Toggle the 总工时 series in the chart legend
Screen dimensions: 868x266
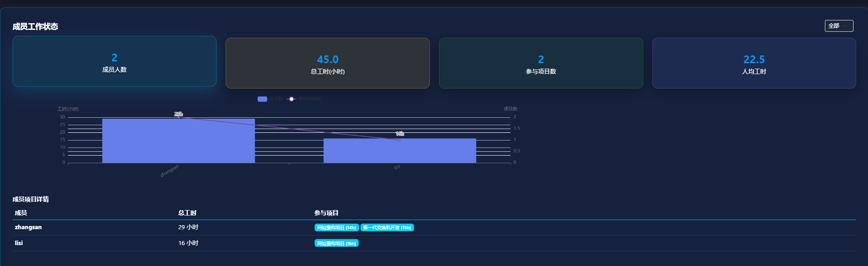click(270, 99)
